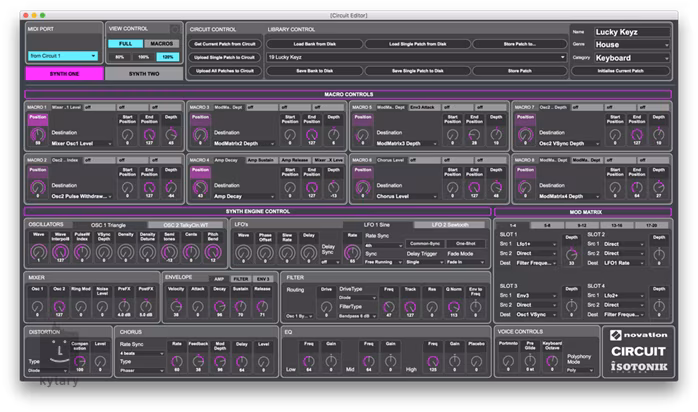This screenshot has width=698, height=412.
Task: Click the Mixer Osc 2 level knob
Action: click(59, 306)
